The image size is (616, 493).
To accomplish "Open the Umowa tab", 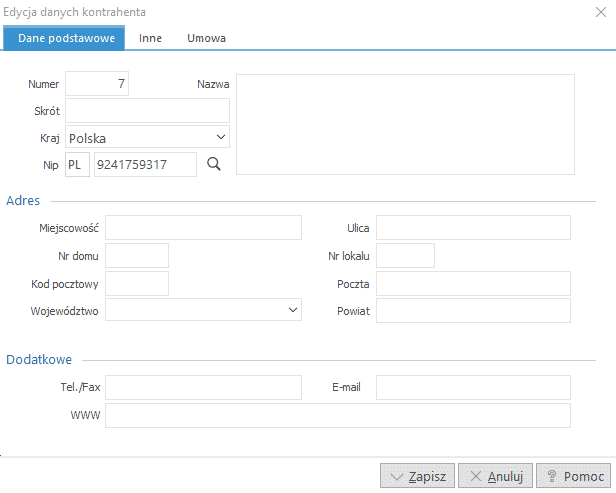I will pos(206,38).
